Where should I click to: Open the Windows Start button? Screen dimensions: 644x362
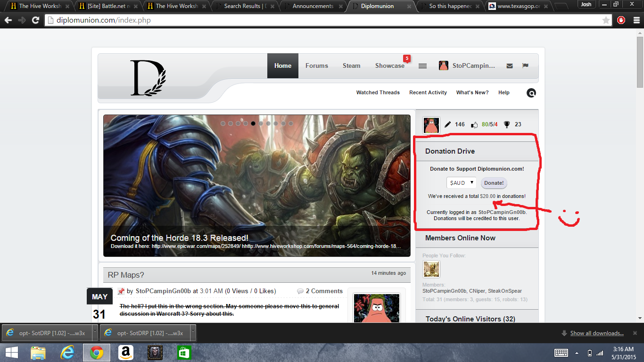11,353
